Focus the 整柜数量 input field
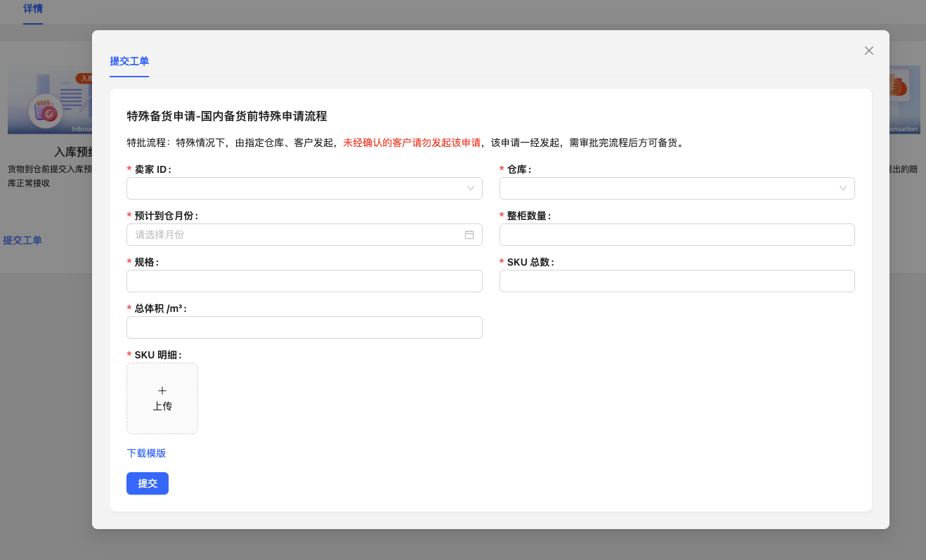Screen dimensions: 926x560 coord(677,235)
